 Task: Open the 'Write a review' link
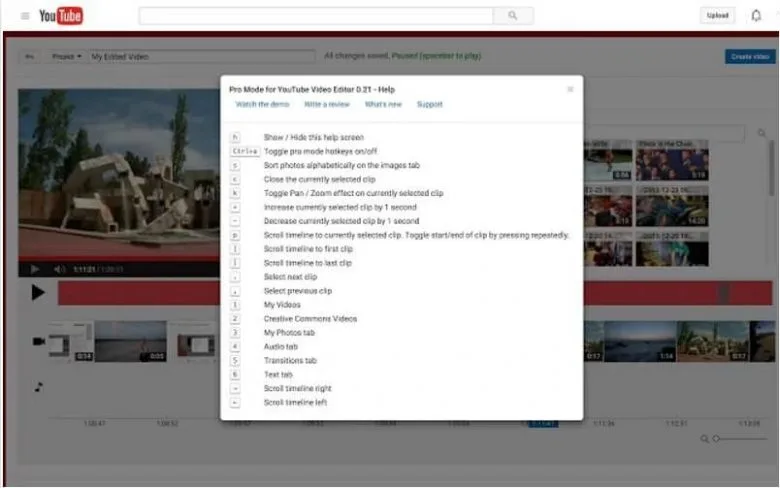(326, 104)
